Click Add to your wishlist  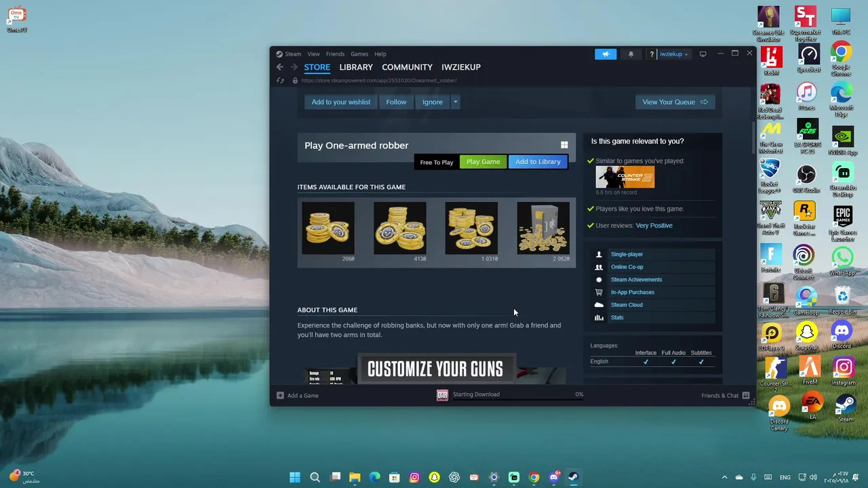(x=341, y=102)
